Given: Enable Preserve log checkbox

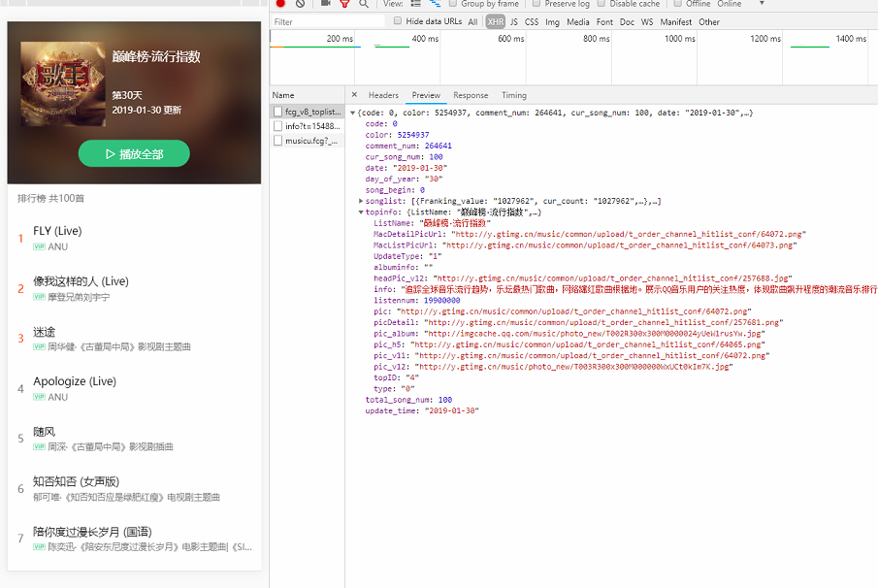Looking at the screenshot, I should pyautogui.click(x=537, y=3).
